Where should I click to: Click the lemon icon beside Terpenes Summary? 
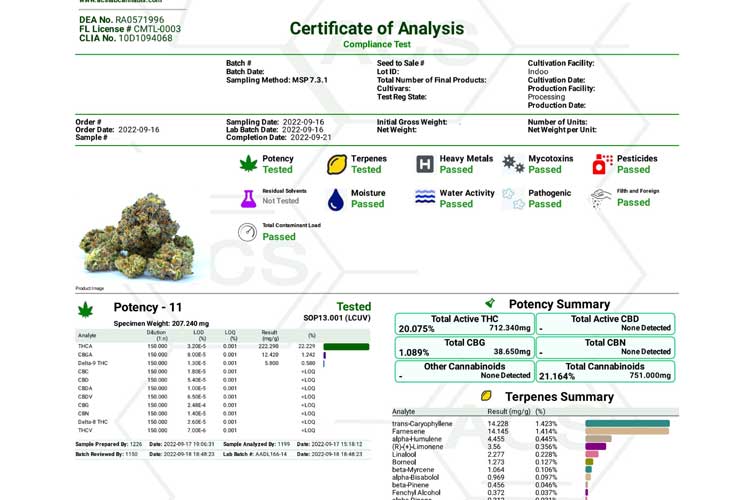483,396
